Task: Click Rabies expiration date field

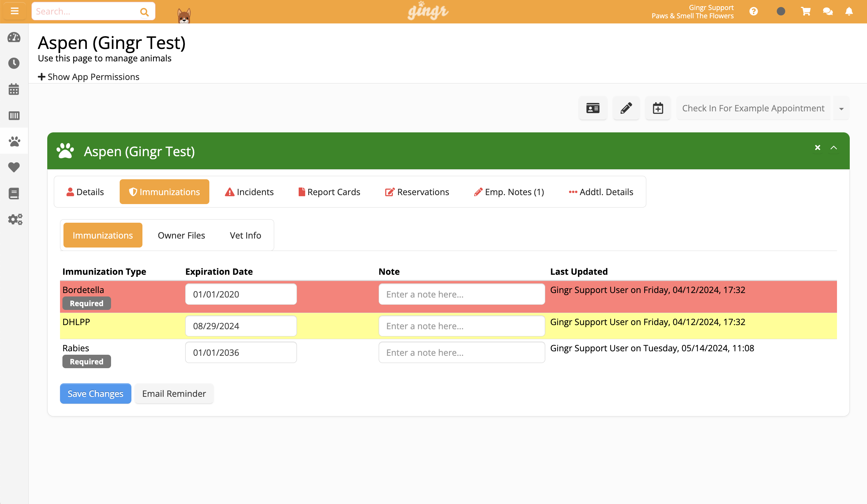Action: coord(241,352)
